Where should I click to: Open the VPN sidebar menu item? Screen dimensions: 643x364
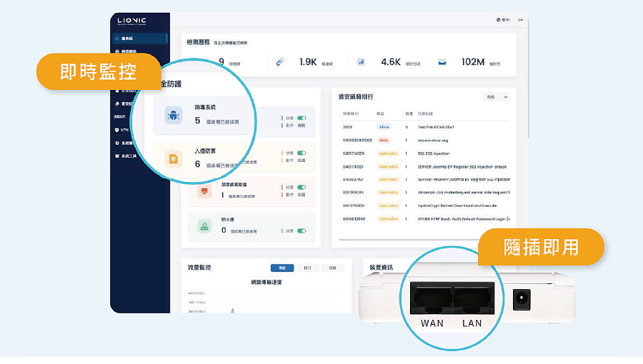click(121, 130)
